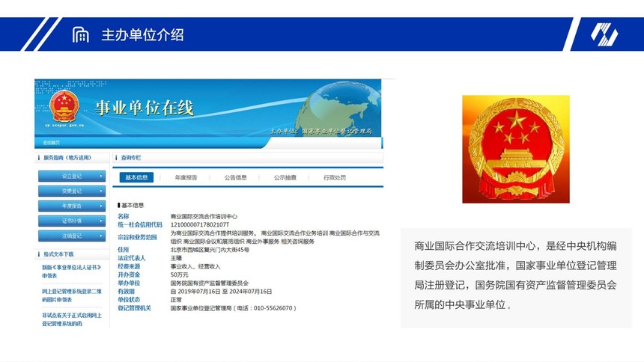Viewport: 644px width, 362px height.
Task: Click the 举办单位 value 国务院国有资产监督管理委员会
Action: 210,283
